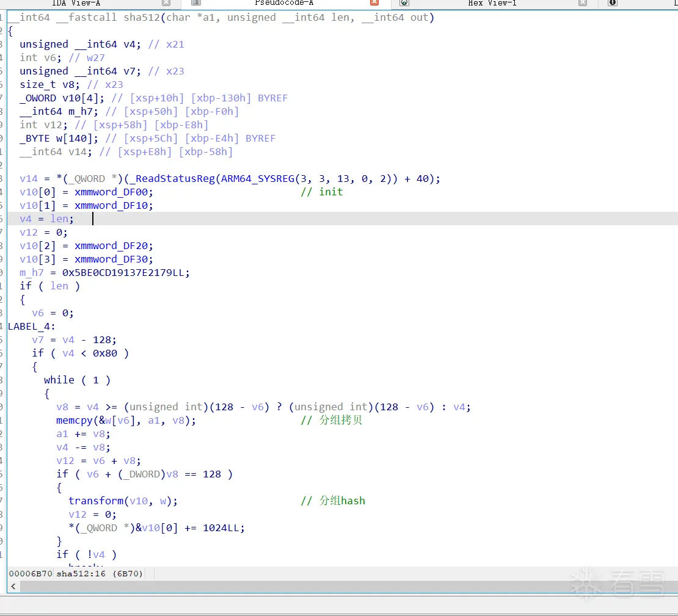The image size is (678, 616).
Task: Click the tab icon right of Hex View-1
Action: click(612, 3)
